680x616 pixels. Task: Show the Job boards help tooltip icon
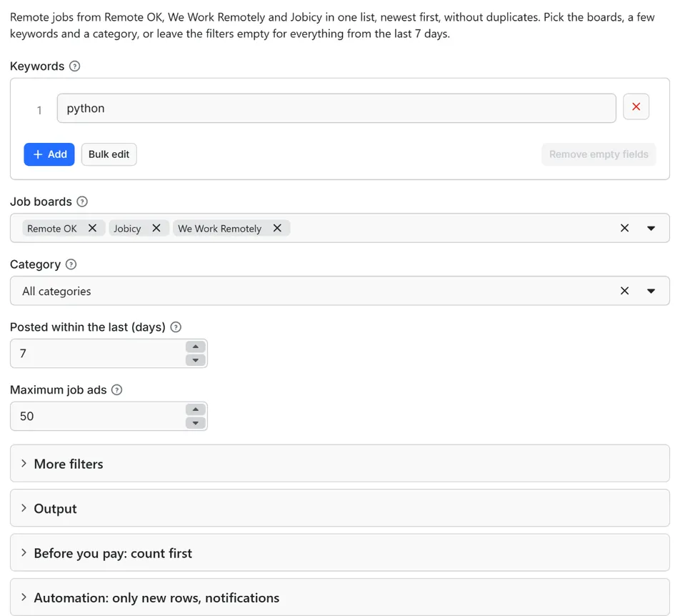click(82, 202)
